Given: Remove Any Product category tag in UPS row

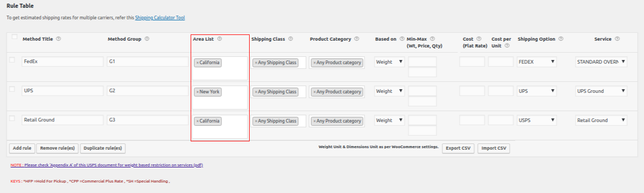Looking at the screenshot, I should coord(314,92).
